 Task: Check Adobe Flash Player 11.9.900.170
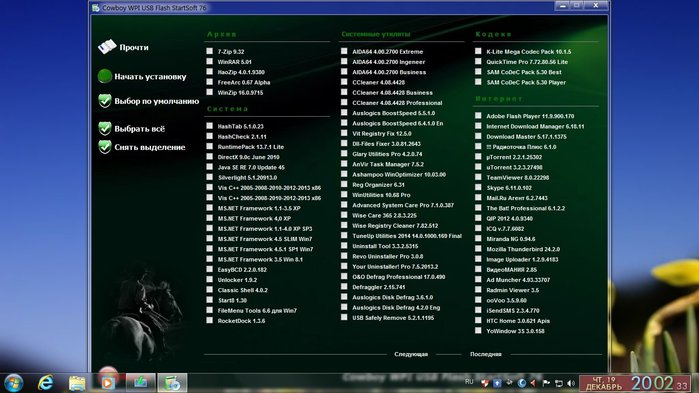click(478, 116)
